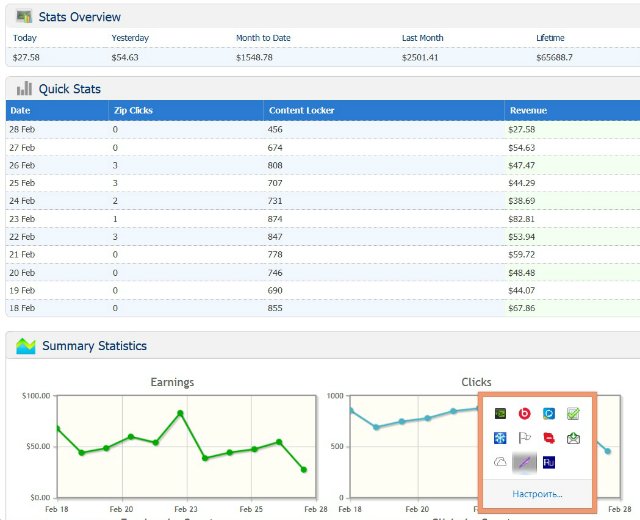The height and width of the screenshot is (520, 640).
Task: Open the Action Center flag icon
Action: (x=524, y=438)
